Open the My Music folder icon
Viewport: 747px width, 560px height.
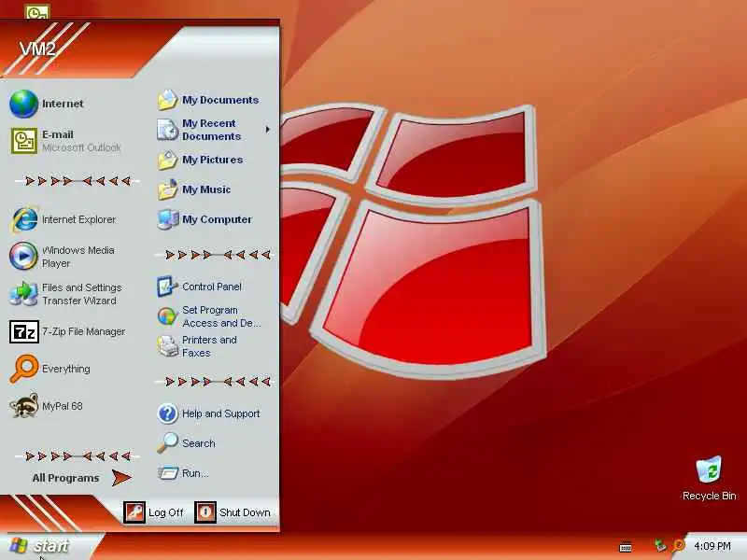[x=168, y=189]
